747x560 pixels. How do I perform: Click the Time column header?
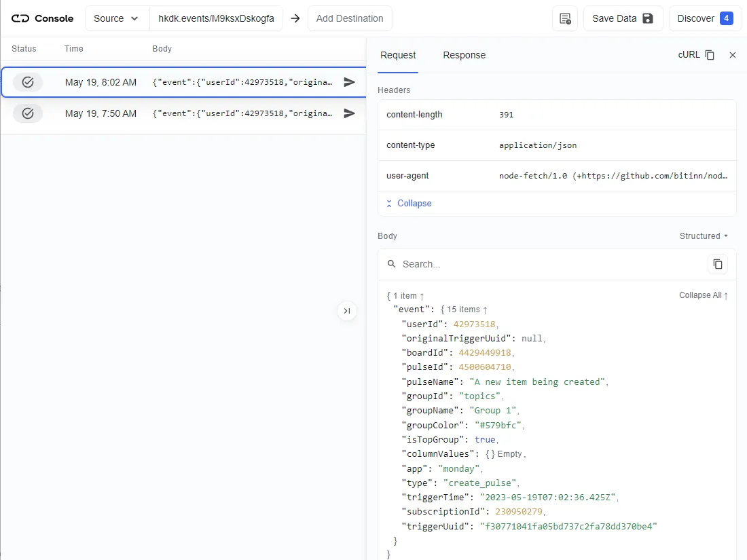(x=74, y=49)
